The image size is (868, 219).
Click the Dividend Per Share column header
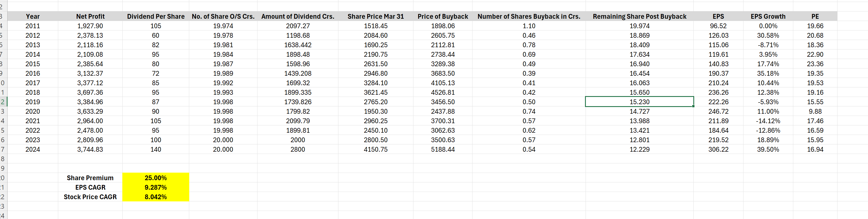pyautogui.click(x=156, y=16)
